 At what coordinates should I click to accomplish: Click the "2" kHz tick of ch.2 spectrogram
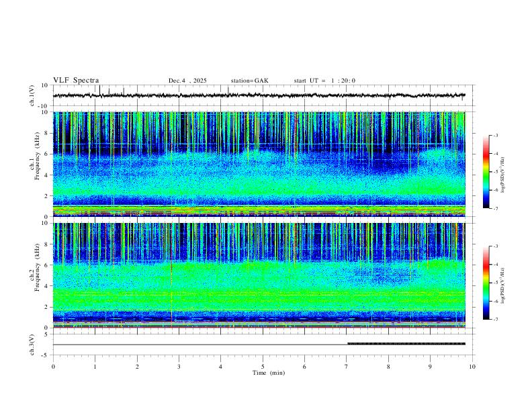47,307
